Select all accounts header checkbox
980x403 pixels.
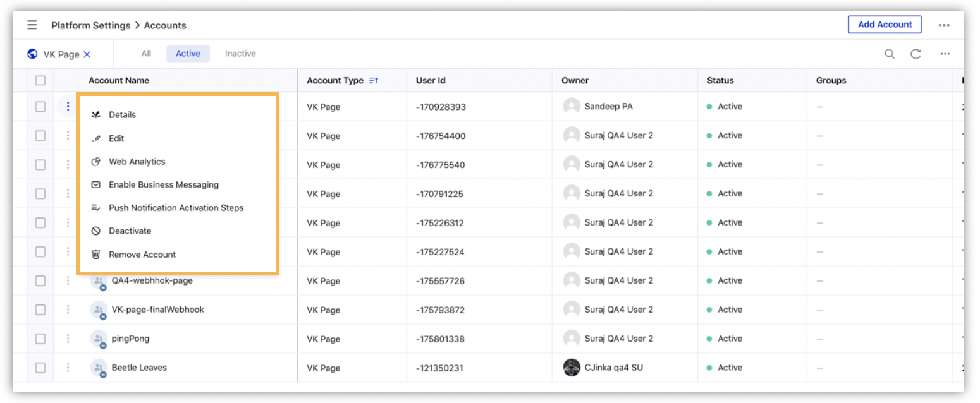point(40,80)
